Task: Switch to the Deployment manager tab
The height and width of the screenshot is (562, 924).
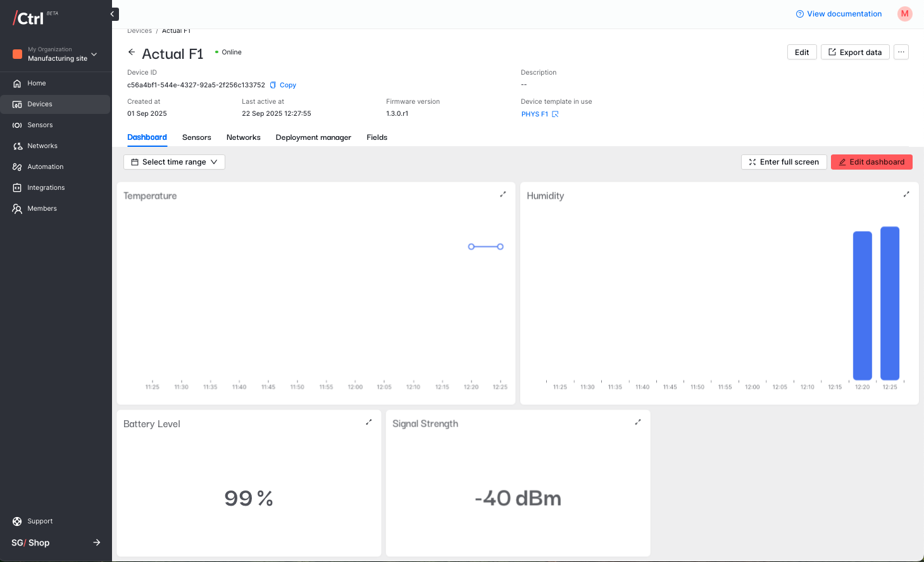Action: 313,137
